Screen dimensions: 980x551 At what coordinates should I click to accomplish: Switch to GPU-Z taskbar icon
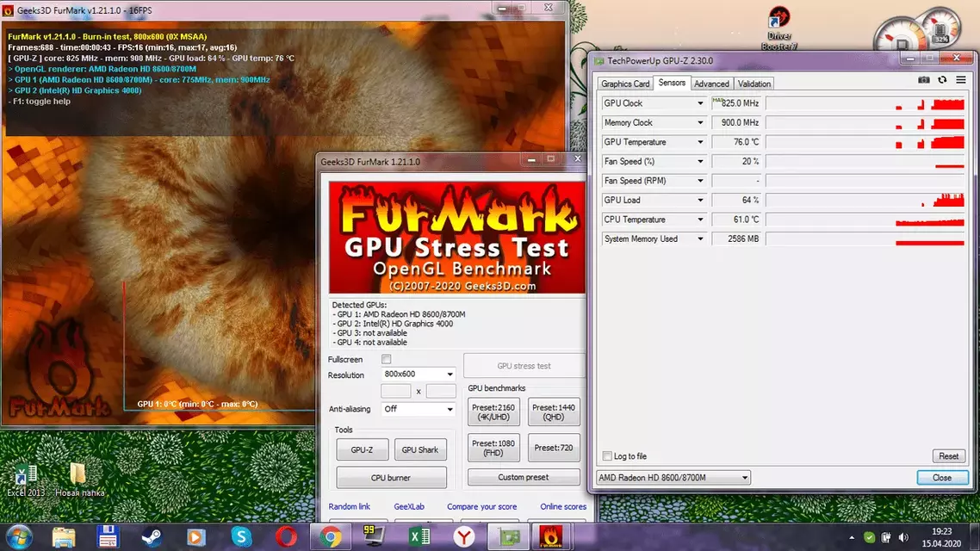coord(508,537)
